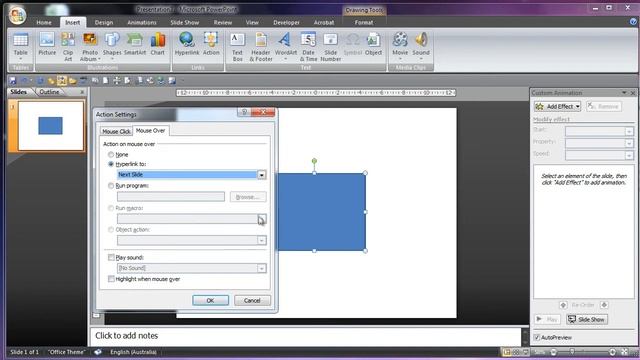
Task: Click the Office button logo
Action: tap(18, 16)
